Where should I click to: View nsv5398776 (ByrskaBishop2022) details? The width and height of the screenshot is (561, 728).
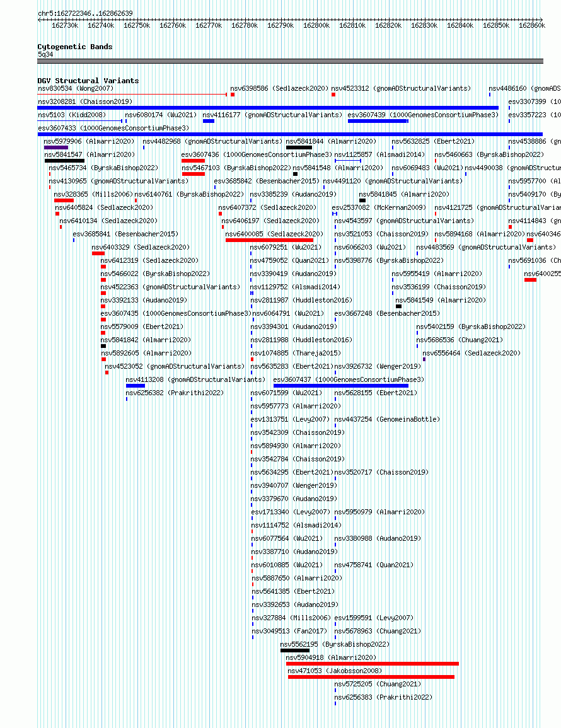click(389, 260)
